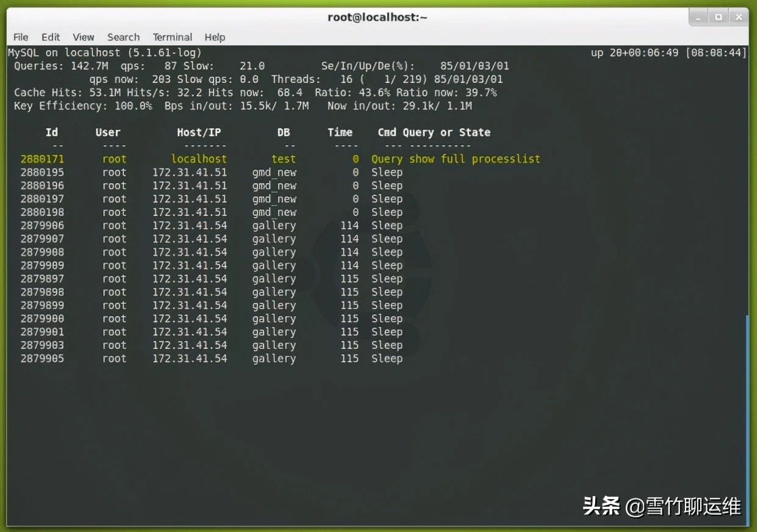Image resolution: width=757 pixels, height=532 pixels.
Task: Open the File menu
Action: [x=21, y=37]
